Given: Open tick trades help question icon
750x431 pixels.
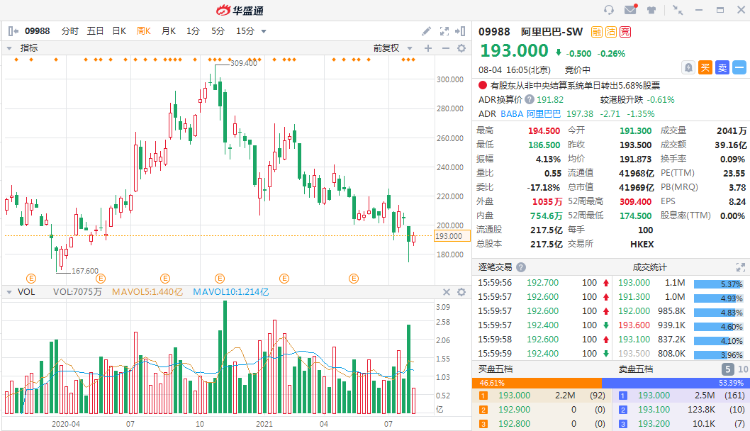Looking at the screenshot, I should [x=521, y=267].
